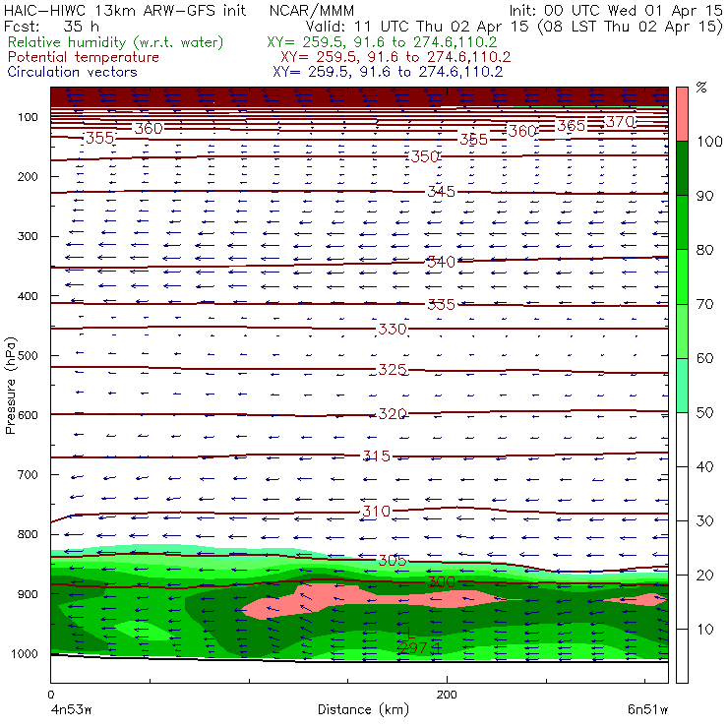
Task: Click the blue XY coordinates text line
Action: 388,72
